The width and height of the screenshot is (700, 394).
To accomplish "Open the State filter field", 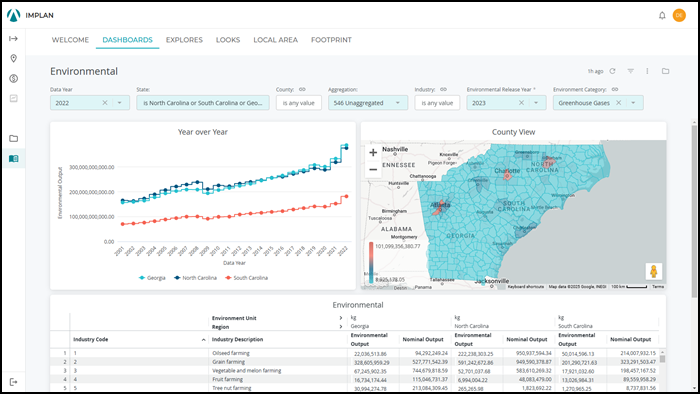I will click(x=203, y=103).
